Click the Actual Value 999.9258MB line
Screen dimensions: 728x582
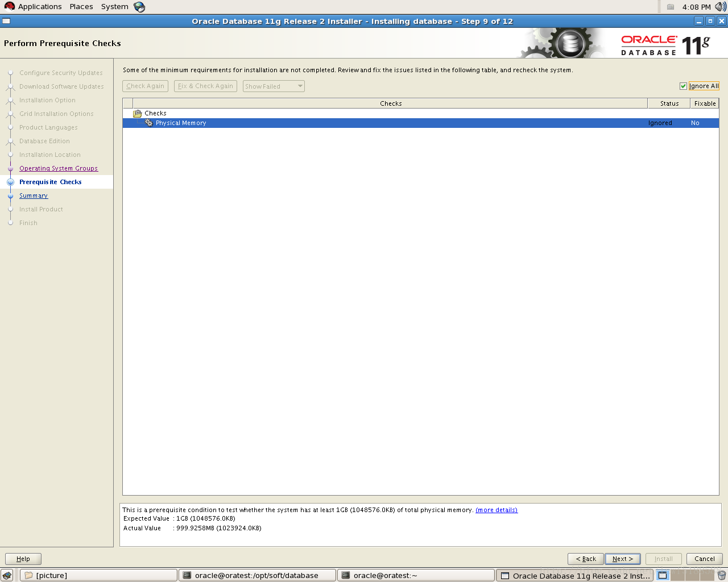point(192,528)
